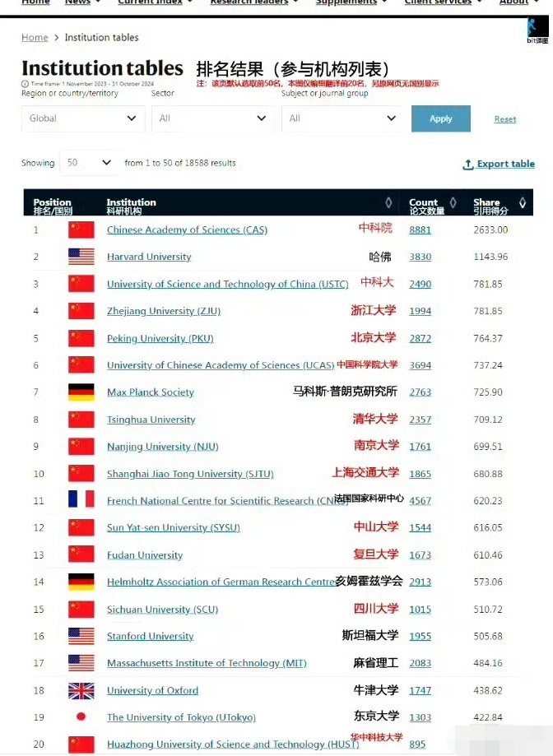Click the China flag next to Peking University
Image resolution: width=553 pixels, height=756 pixels.
(x=81, y=338)
